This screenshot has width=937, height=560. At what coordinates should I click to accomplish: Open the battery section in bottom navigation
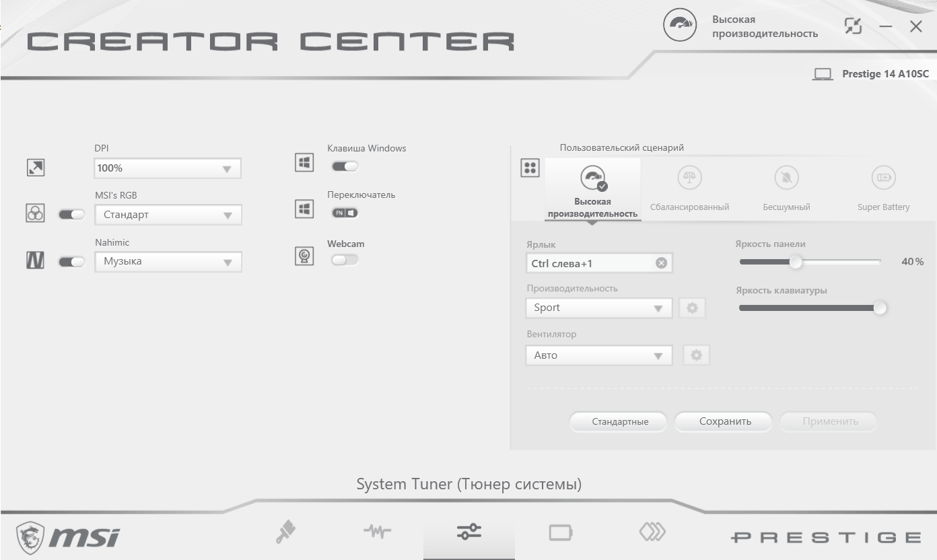click(561, 533)
